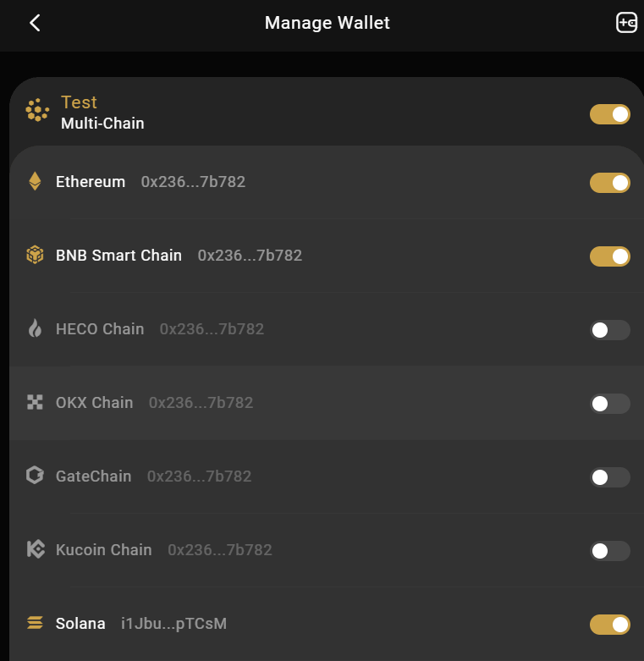Turn off the Solana toggle
The image size is (644, 661).
[x=609, y=625]
